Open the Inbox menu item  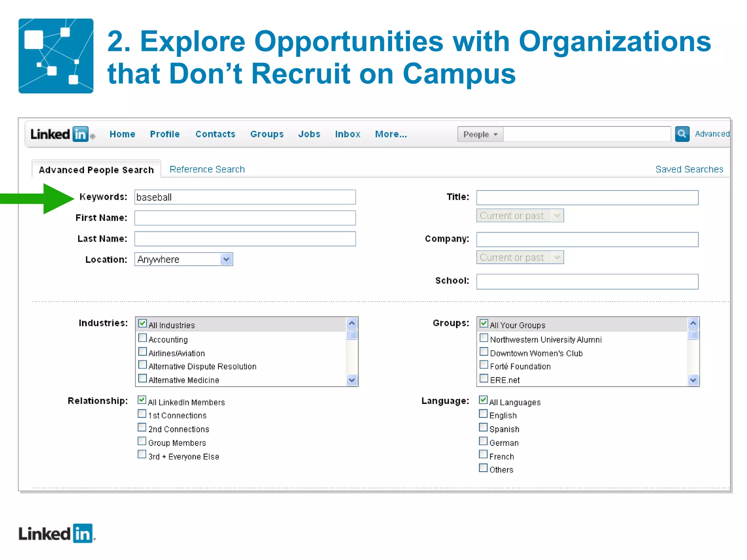(x=348, y=134)
